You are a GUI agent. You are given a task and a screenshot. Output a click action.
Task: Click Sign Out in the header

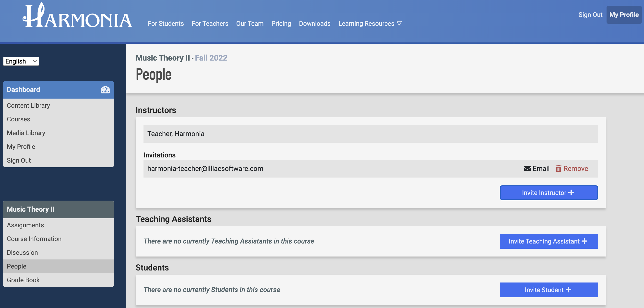pos(590,15)
